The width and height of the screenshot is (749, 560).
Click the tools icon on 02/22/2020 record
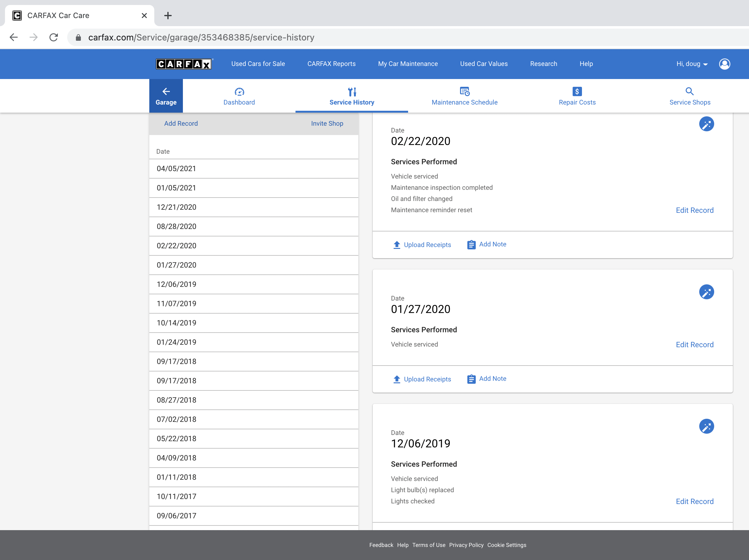tap(706, 124)
